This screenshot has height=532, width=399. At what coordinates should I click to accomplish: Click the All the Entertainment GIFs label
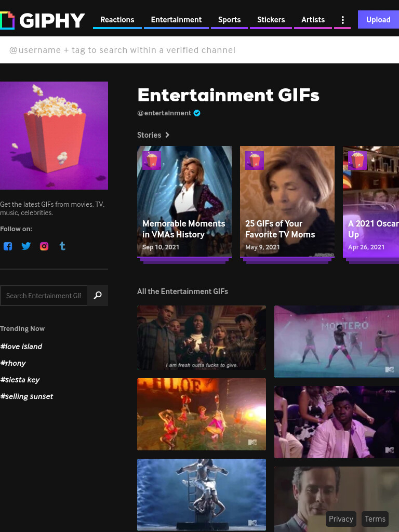[x=182, y=291]
